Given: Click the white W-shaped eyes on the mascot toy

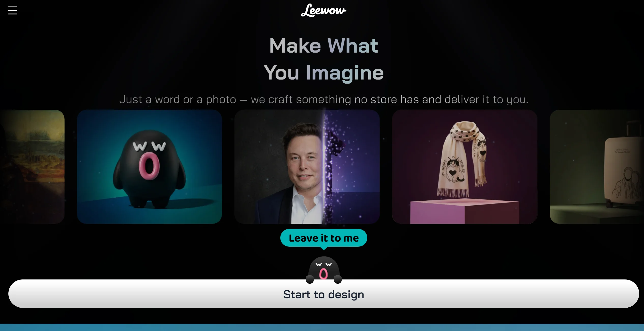Looking at the screenshot, I should point(149,146).
